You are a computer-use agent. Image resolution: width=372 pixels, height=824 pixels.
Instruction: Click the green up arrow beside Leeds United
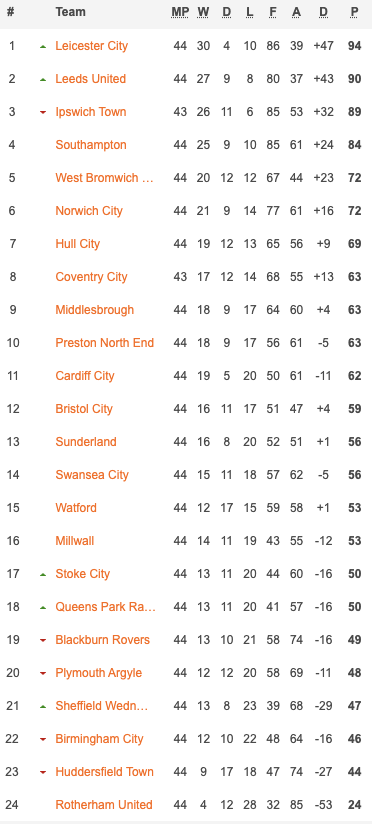43,80
